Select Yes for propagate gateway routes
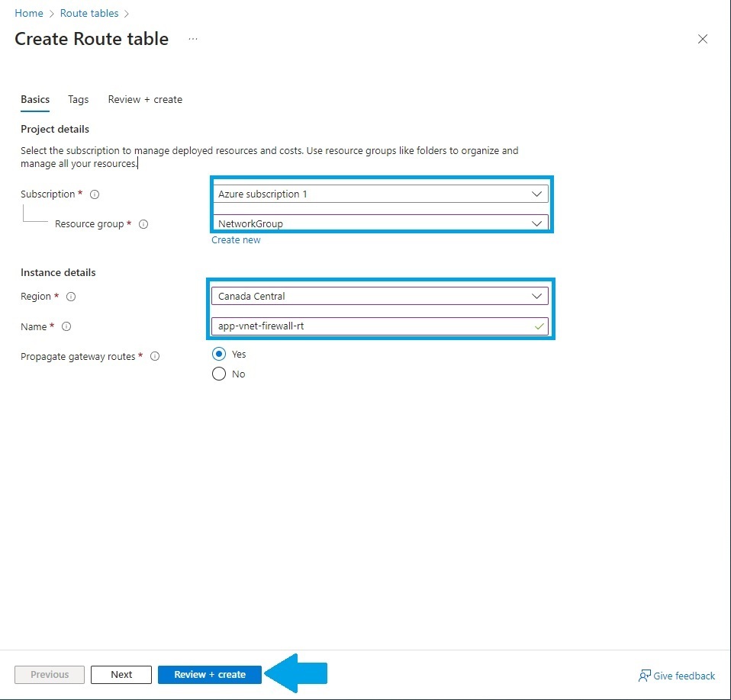This screenshot has width=731, height=700. [x=219, y=354]
